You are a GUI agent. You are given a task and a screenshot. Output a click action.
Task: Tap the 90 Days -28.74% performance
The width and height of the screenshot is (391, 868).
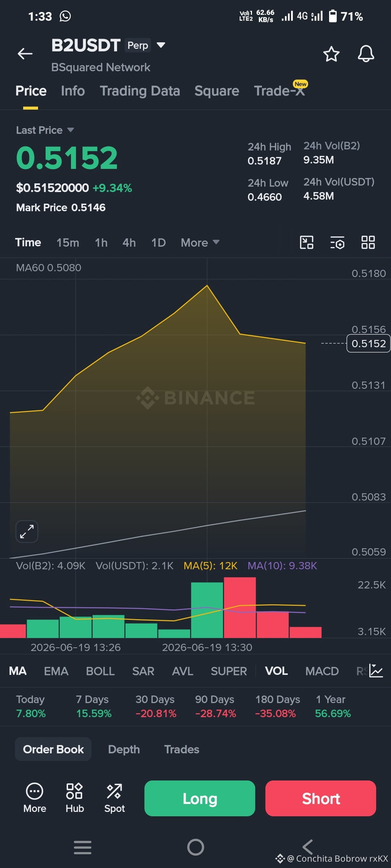(215, 706)
